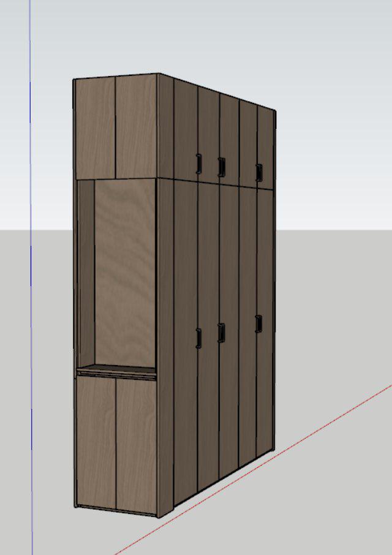Click the leftmost handle on upper wardrobe doors

198,163
